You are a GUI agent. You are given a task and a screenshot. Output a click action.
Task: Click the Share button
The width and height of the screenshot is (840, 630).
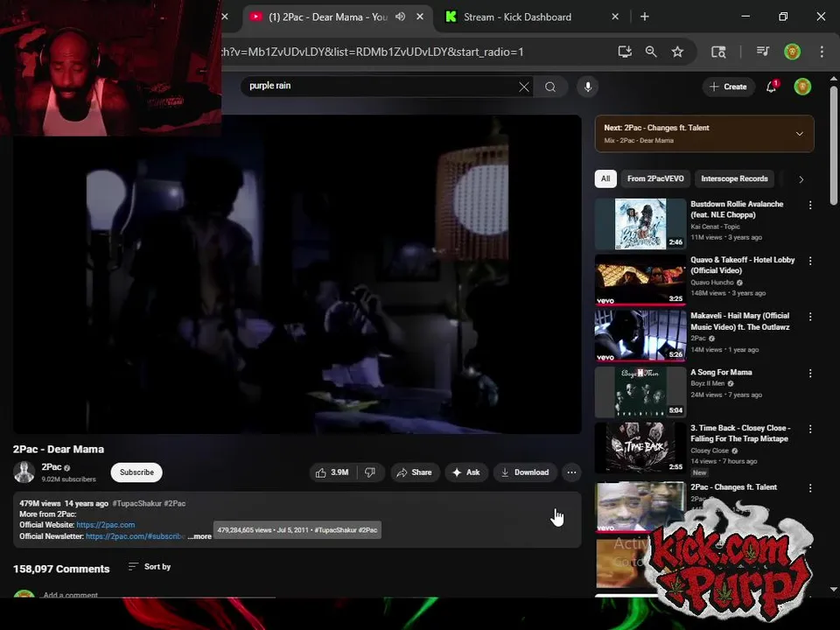(x=414, y=472)
